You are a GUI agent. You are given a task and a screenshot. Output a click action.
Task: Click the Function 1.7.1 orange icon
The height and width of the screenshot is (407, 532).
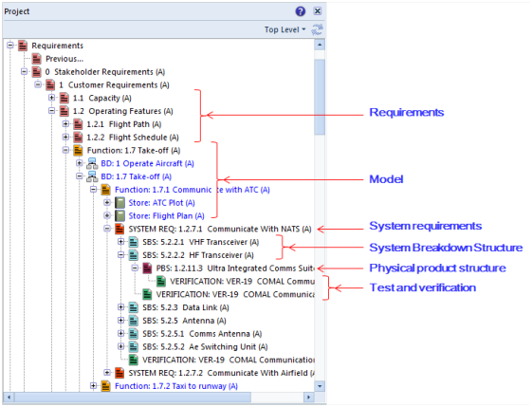106,190
